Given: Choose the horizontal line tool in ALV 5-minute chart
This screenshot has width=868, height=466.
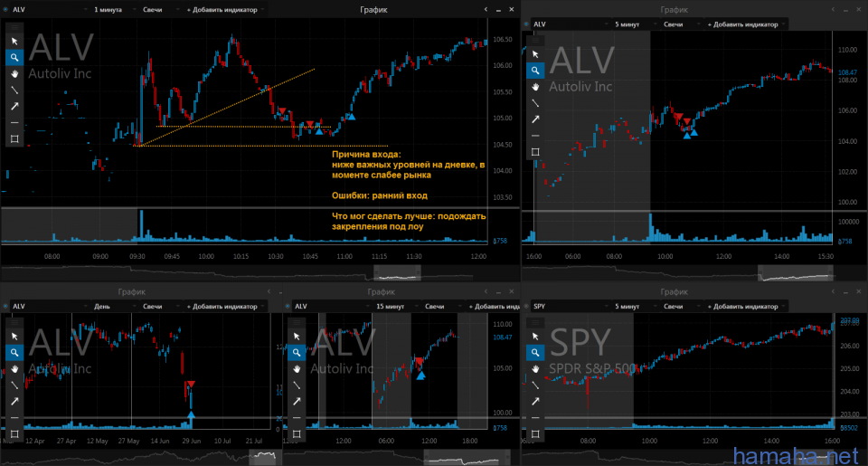Looking at the screenshot, I should (534, 136).
